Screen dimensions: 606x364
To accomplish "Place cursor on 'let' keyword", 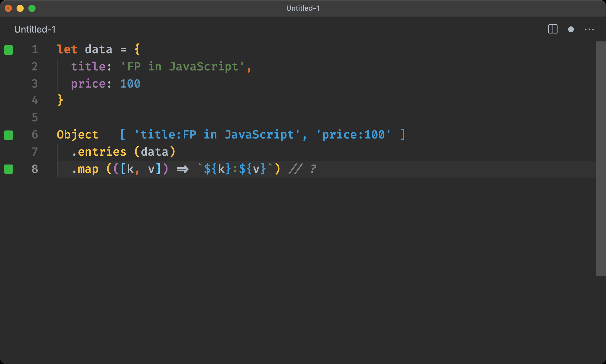I will click(67, 49).
